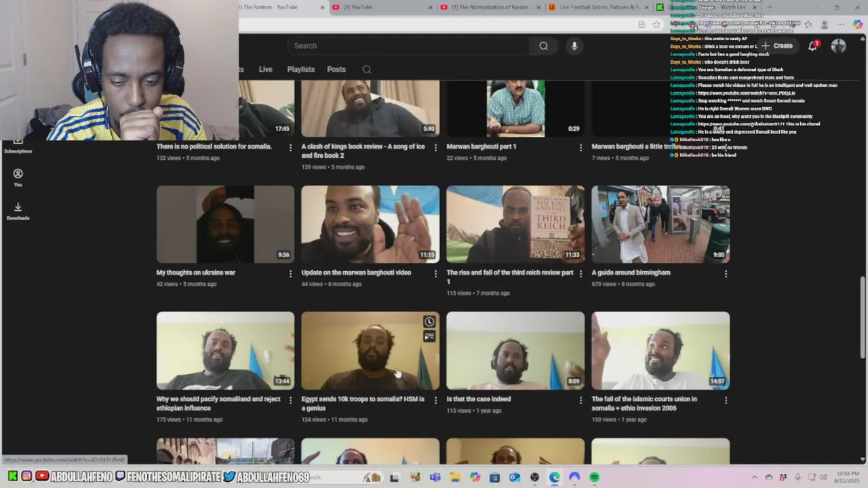Open Task View from the taskbar
The height and width of the screenshot is (488, 868).
point(395,477)
